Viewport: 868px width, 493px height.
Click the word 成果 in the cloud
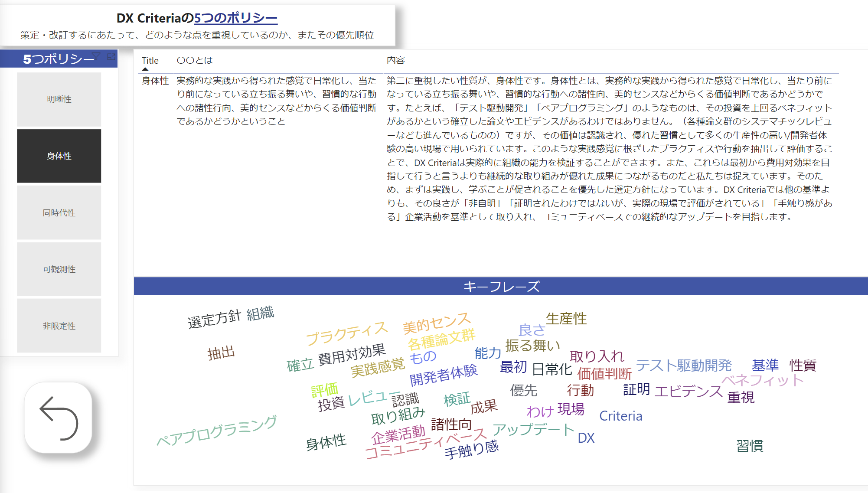pos(484,407)
